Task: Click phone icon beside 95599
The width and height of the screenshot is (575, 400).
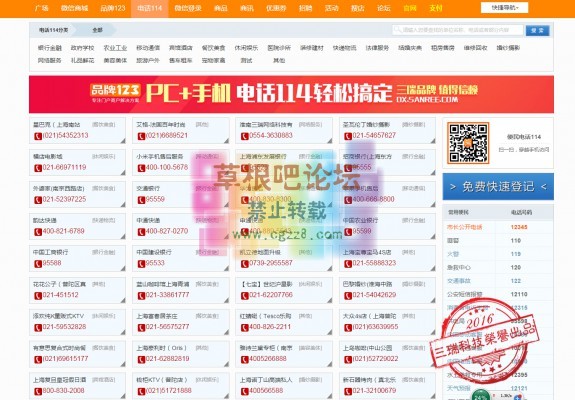Action: (x=348, y=232)
